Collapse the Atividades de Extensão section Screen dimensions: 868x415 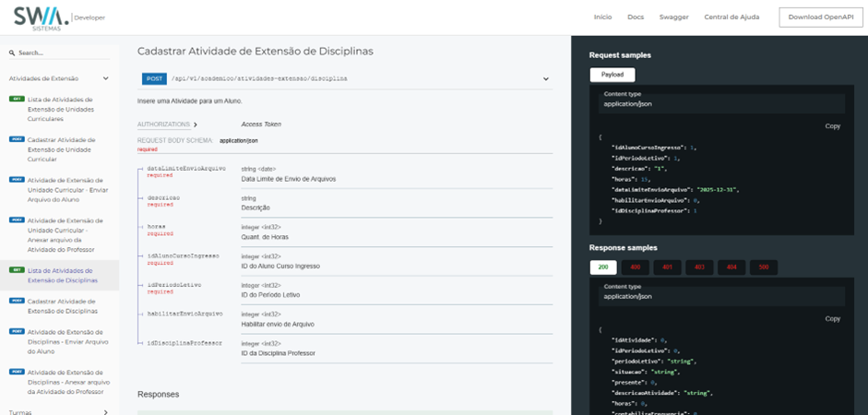coord(106,78)
